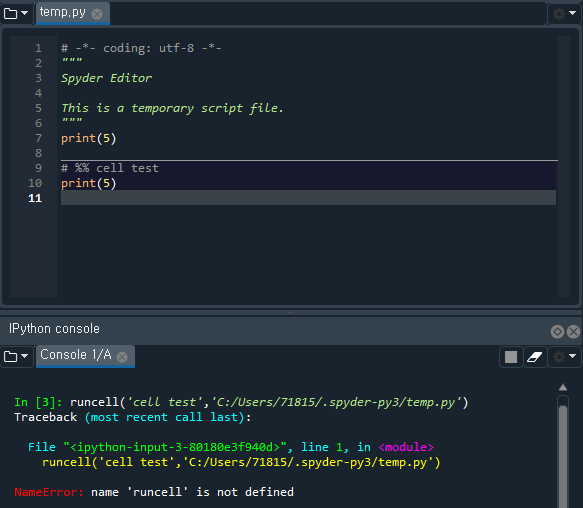Viewport: 583px width, 508px height.
Task: Stop the current console command
Action: pyautogui.click(x=511, y=357)
